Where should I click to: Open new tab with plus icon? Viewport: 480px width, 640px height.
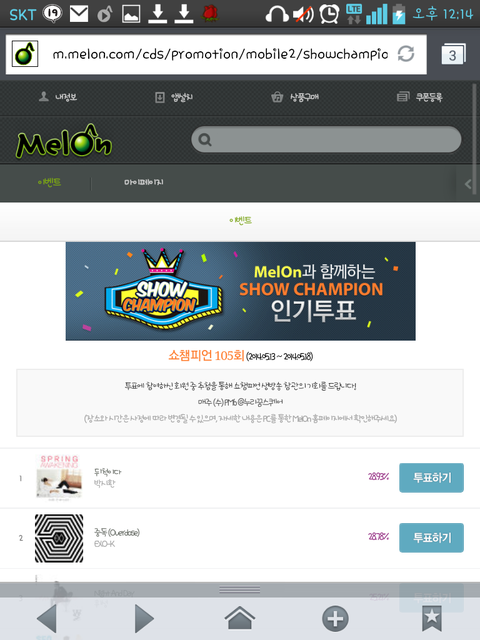point(335,619)
